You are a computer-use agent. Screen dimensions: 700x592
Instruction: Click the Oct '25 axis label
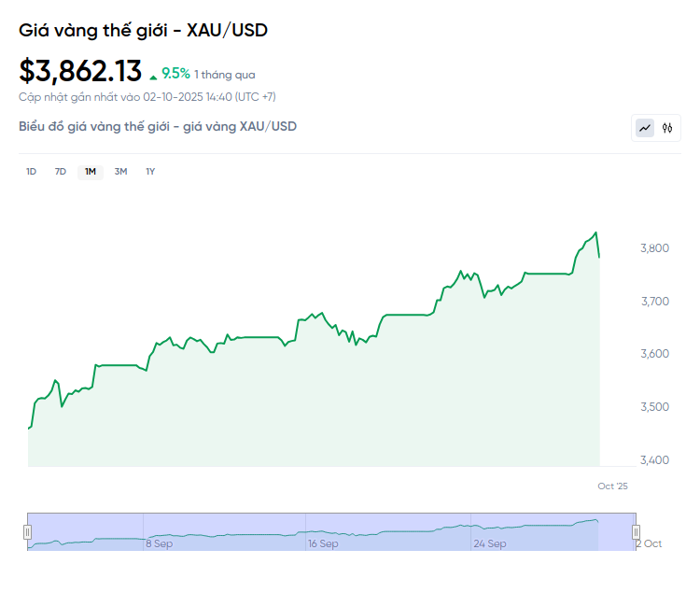[613, 486]
